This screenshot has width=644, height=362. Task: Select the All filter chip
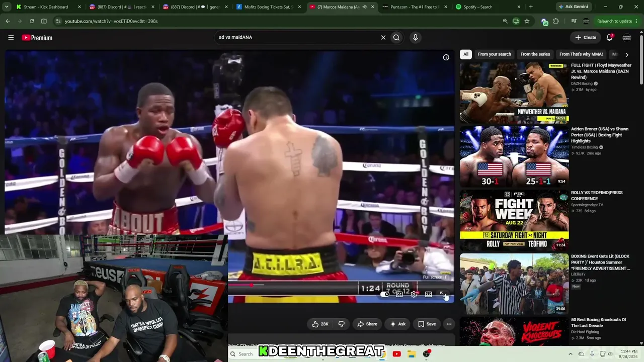click(466, 54)
